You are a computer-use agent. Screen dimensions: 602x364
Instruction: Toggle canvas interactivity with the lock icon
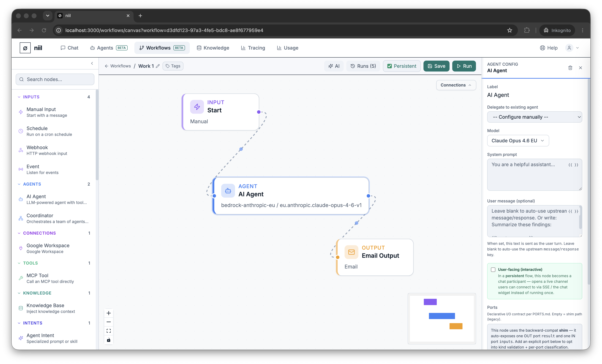109,340
